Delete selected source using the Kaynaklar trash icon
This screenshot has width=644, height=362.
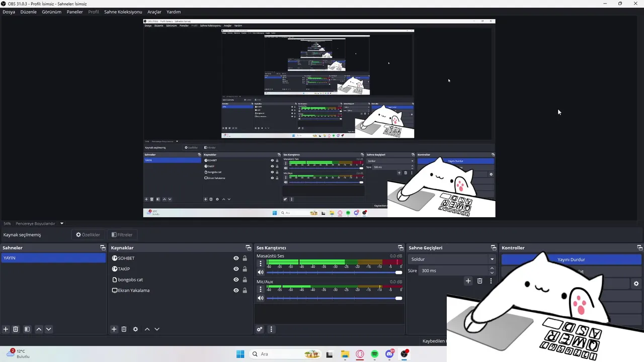click(x=124, y=329)
